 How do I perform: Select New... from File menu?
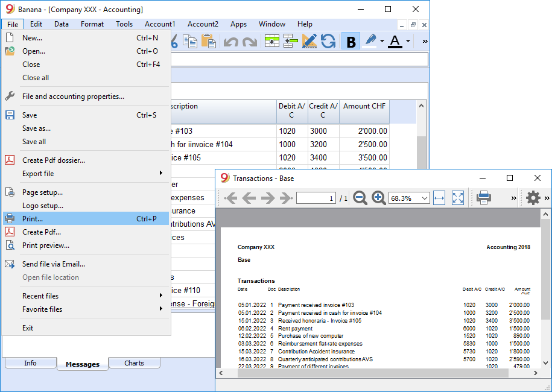(x=86, y=38)
